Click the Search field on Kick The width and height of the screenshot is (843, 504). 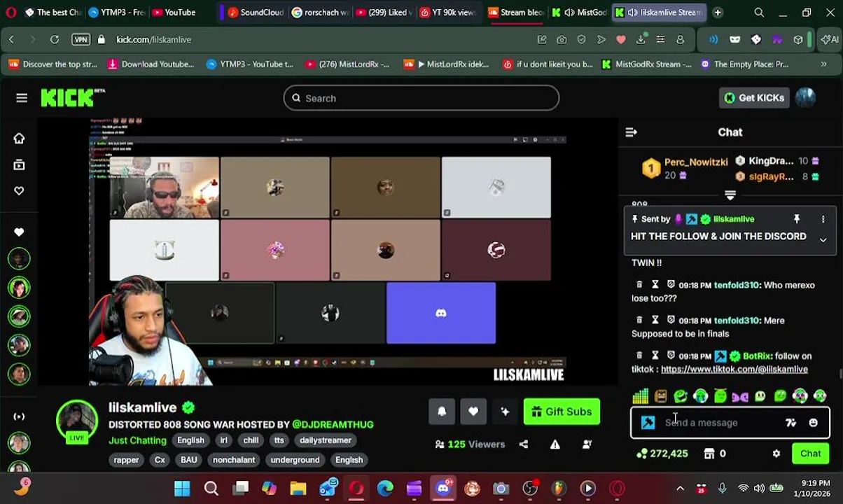[421, 98]
